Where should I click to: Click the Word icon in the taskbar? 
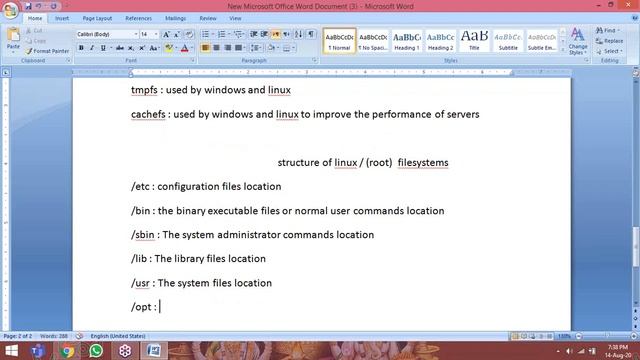click(154, 351)
